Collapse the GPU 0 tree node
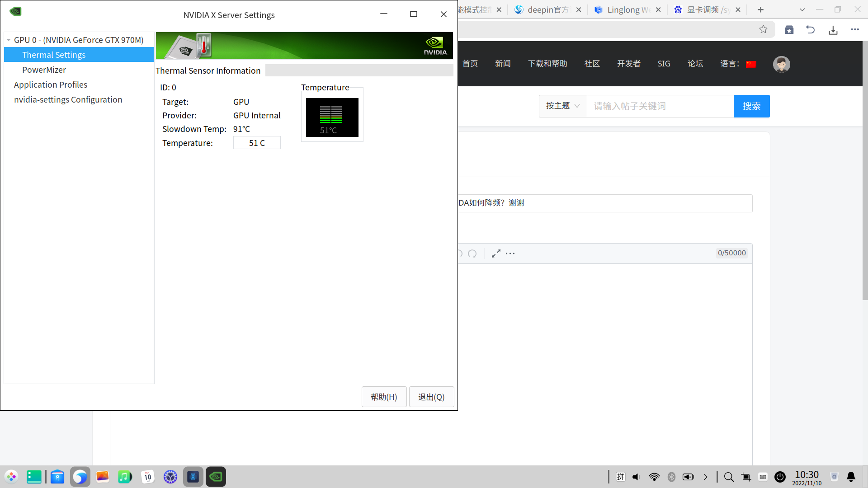This screenshot has height=488, width=868. coord(9,40)
